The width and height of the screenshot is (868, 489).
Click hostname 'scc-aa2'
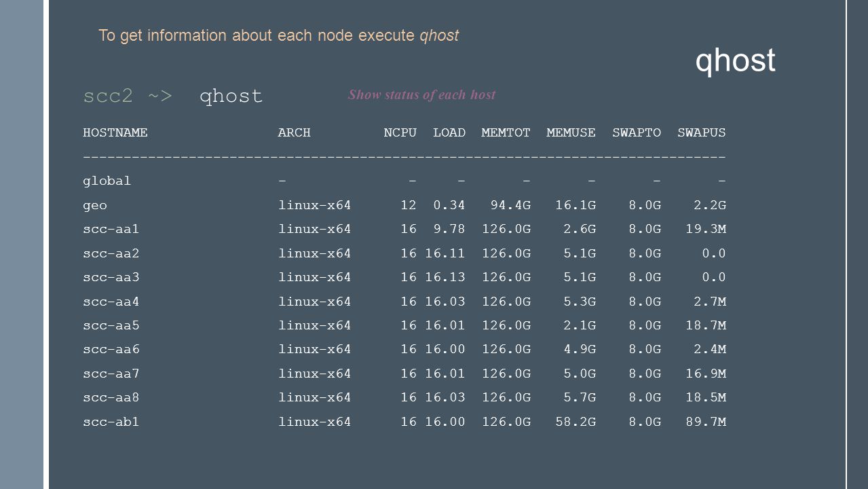coord(111,254)
